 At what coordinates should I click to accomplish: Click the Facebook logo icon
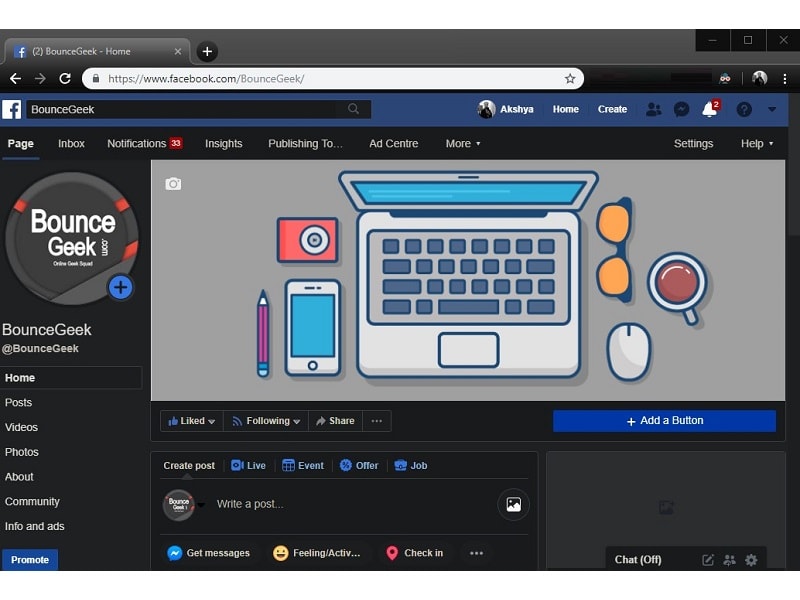12,109
